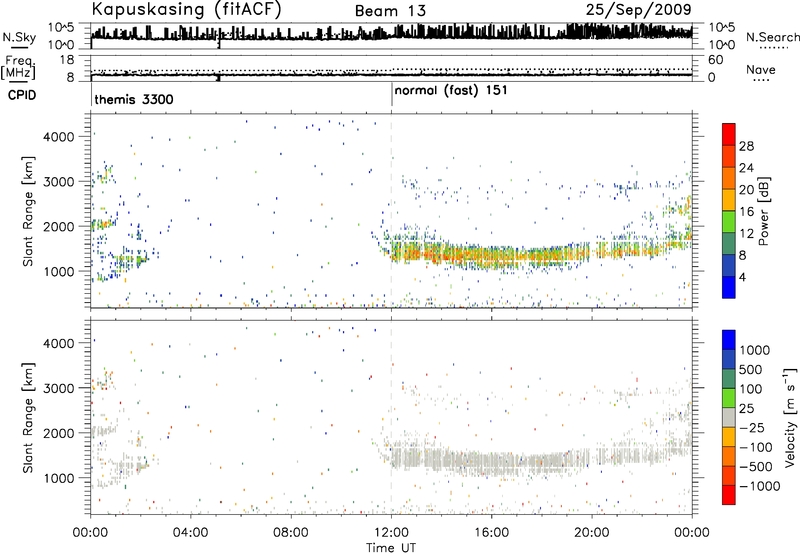Click the green 12-16 dB power color segment
Viewport: 800px width, 554px height.
[729, 221]
